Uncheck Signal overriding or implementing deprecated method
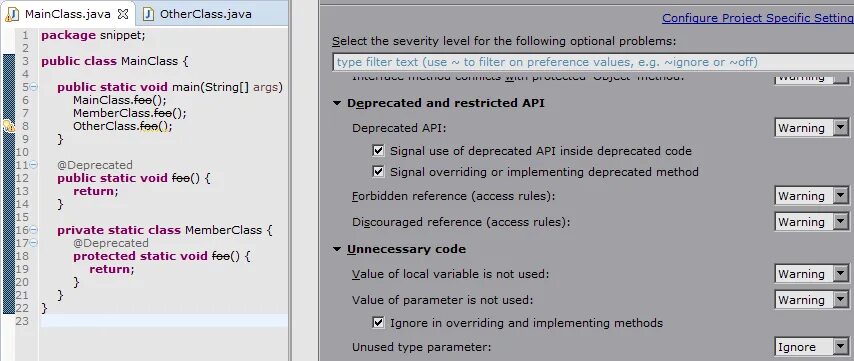Image resolution: width=854 pixels, height=361 pixels. pyautogui.click(x=378, y=172)
